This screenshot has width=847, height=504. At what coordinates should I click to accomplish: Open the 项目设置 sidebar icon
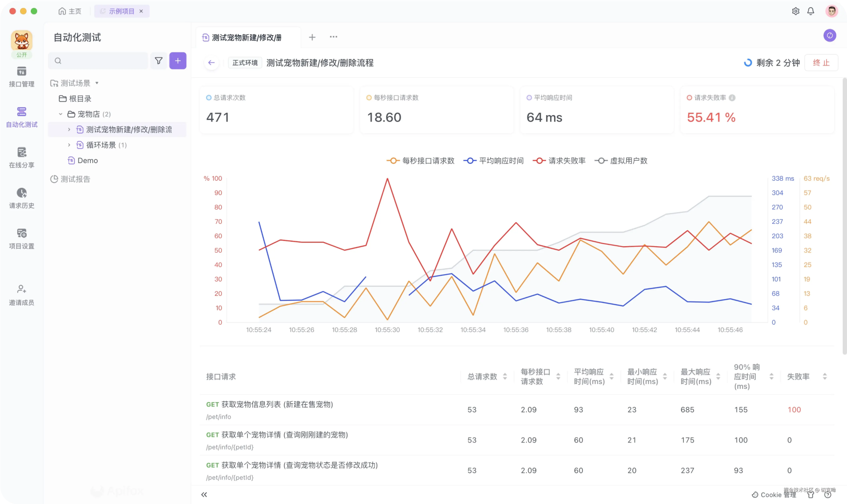click(21, 234)
